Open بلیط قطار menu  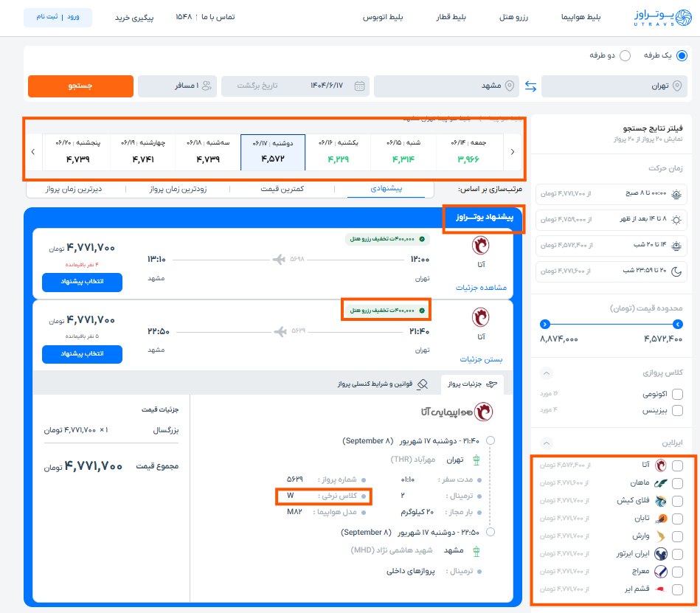click(451, 17)
